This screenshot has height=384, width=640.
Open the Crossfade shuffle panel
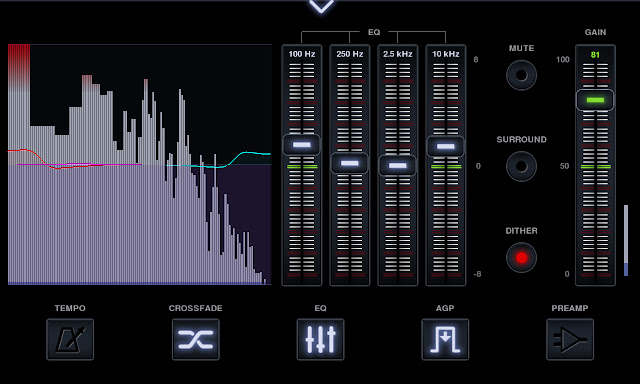[196, 340]
